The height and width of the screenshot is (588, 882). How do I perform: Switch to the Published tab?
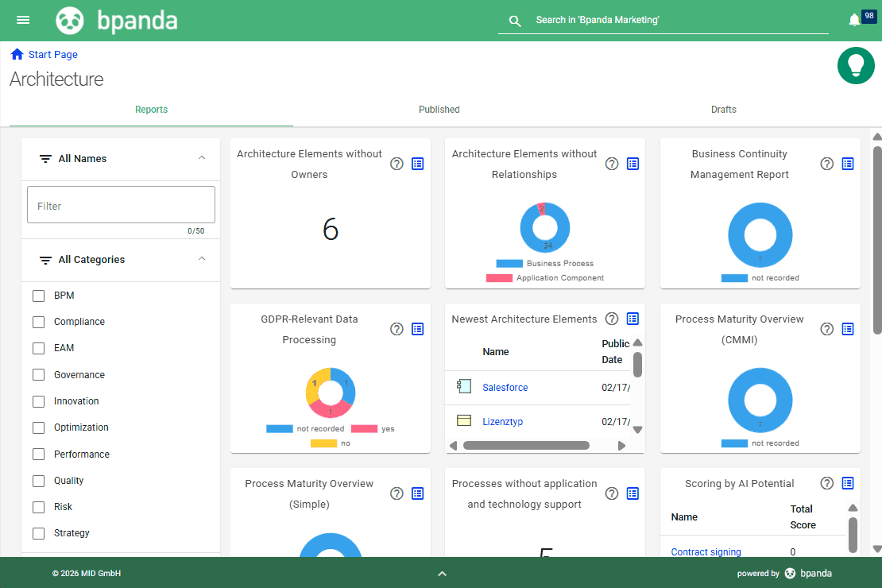coord(439,109)
